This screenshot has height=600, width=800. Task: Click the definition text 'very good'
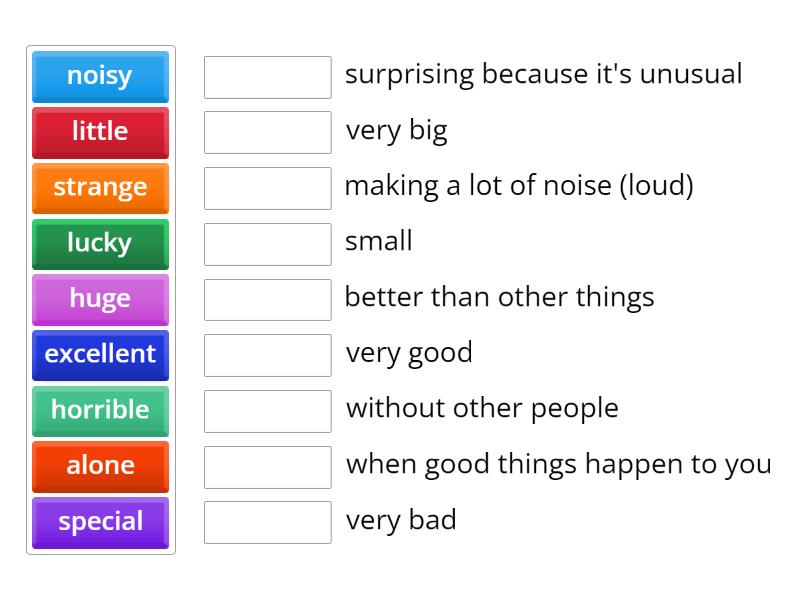tap(409, 353)
